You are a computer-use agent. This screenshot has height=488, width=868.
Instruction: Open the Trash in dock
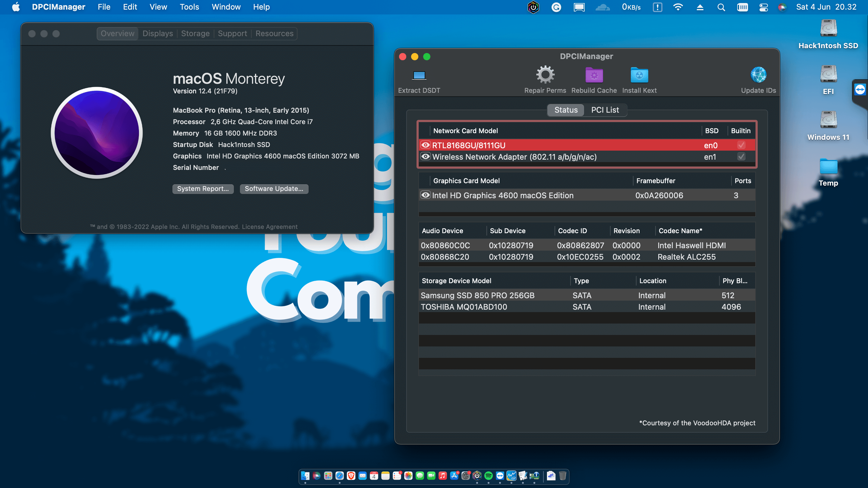(x=562, y=475)
